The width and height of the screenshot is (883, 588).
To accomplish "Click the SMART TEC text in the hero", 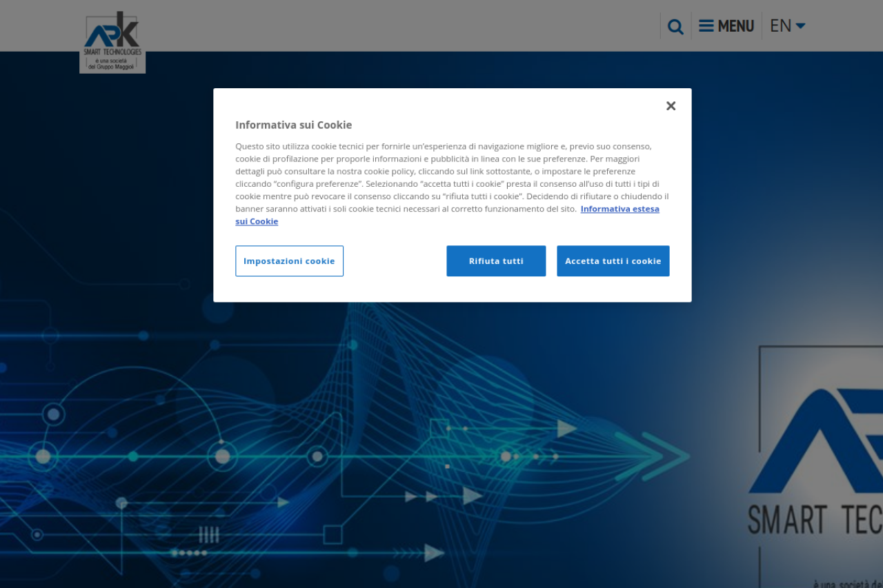I will tap(814, 520).
